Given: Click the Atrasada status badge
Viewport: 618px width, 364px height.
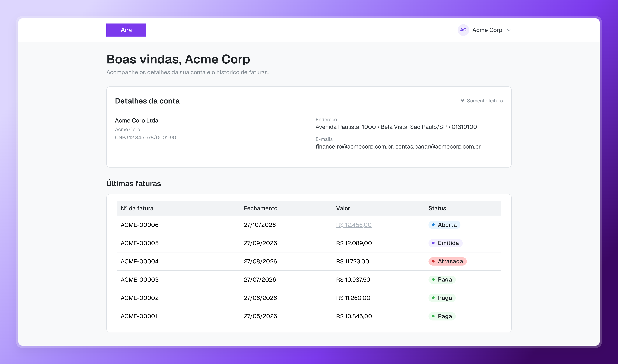Looking at the screenshot, I should 448,261.
